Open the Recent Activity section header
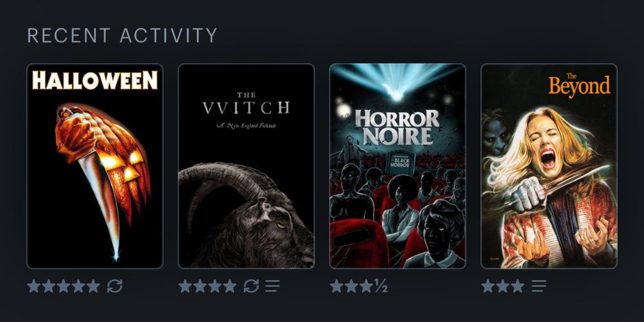This screenshot has width=644, height=322. tap(122, 35)
